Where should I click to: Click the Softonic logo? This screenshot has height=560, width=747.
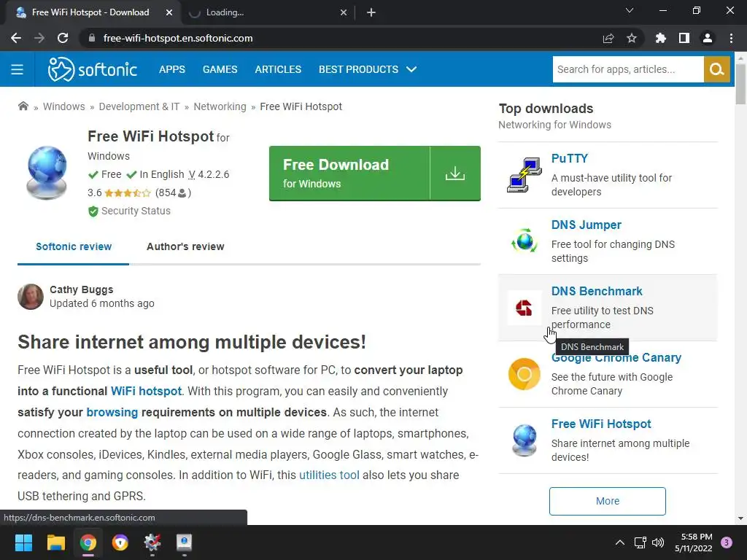(x=93, y=69)
